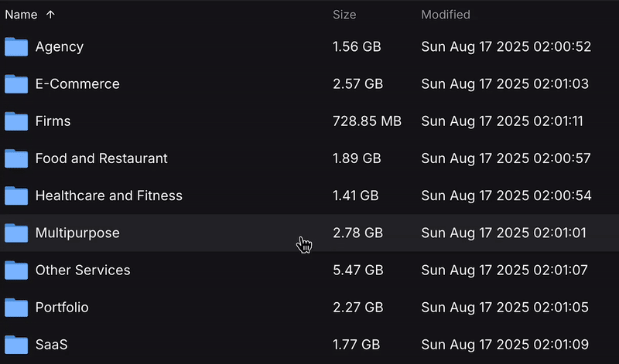Select the E-Commerce folder icon

16,84
